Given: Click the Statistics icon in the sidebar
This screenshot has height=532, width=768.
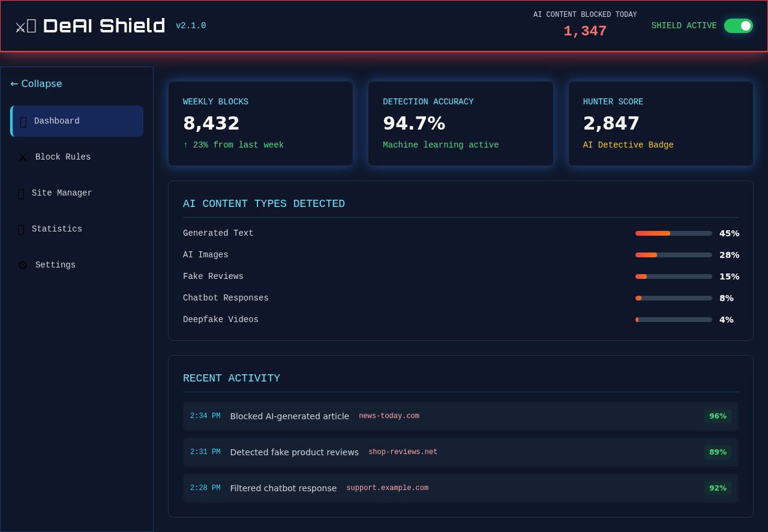Looking at the screenshot, I should (22, 229).
